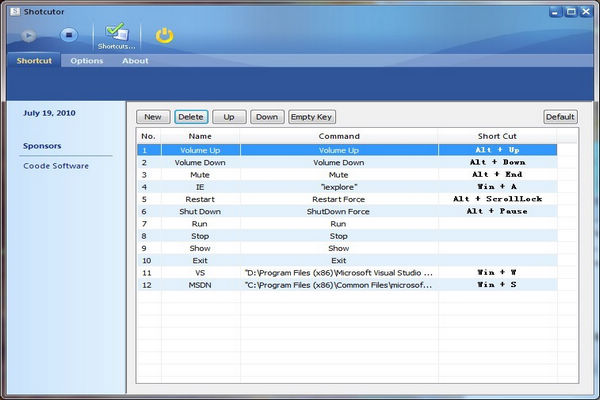Sort by the No. column header
600x400 pixels.
click(x=148, y=136)
